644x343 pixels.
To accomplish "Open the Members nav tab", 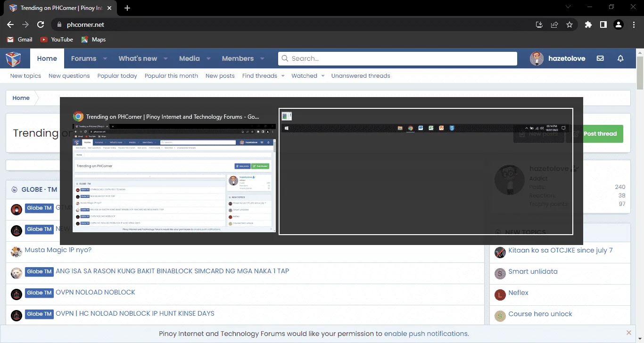I will click(x=238, y=58).
